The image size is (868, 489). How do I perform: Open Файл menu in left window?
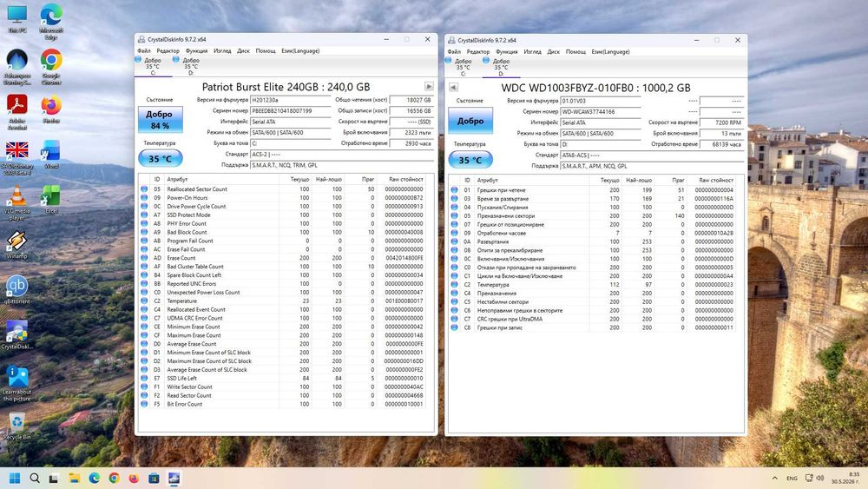click(143, 50)
